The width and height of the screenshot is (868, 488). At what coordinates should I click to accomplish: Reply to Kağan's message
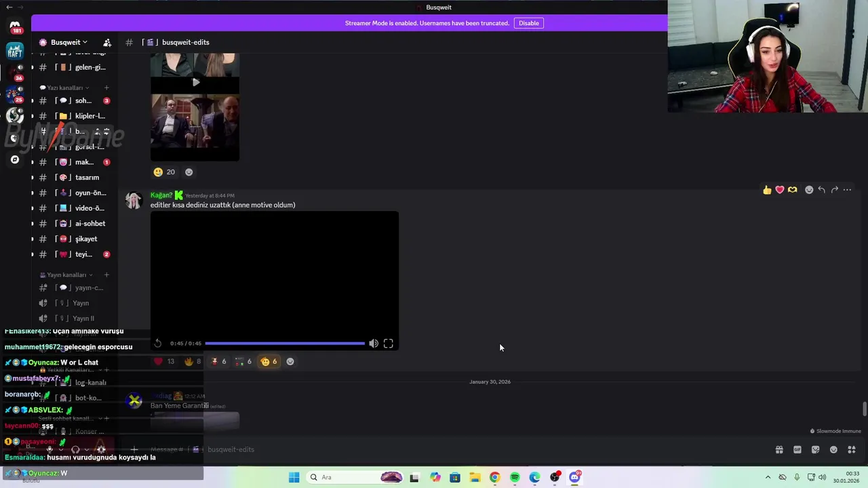pos(822,190)
